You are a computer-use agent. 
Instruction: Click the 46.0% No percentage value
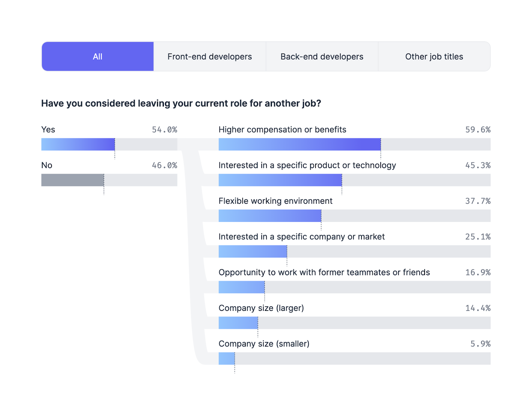165,165
